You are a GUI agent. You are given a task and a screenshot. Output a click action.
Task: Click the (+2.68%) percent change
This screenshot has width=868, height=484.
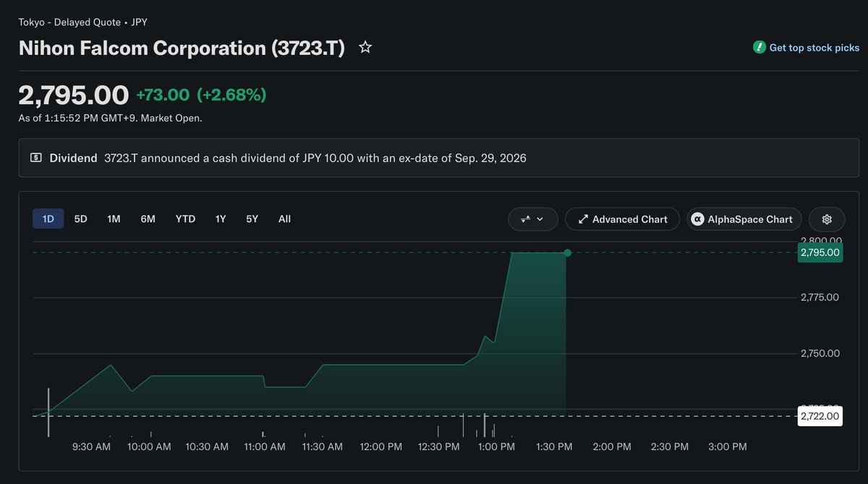point(231,95)
